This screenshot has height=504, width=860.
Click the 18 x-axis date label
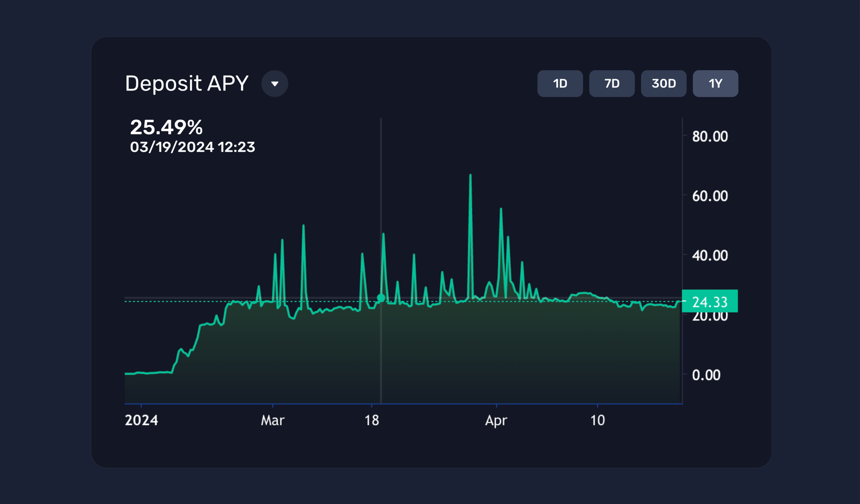372,420
